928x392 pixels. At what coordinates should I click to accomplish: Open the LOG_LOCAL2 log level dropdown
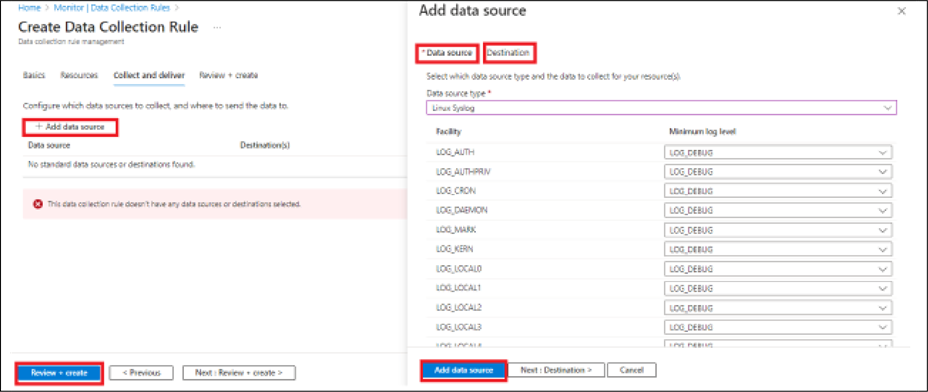point(778,307)
